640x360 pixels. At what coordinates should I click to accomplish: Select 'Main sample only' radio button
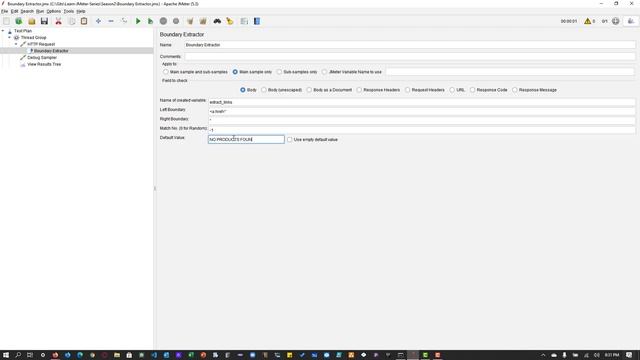[235, 72]
